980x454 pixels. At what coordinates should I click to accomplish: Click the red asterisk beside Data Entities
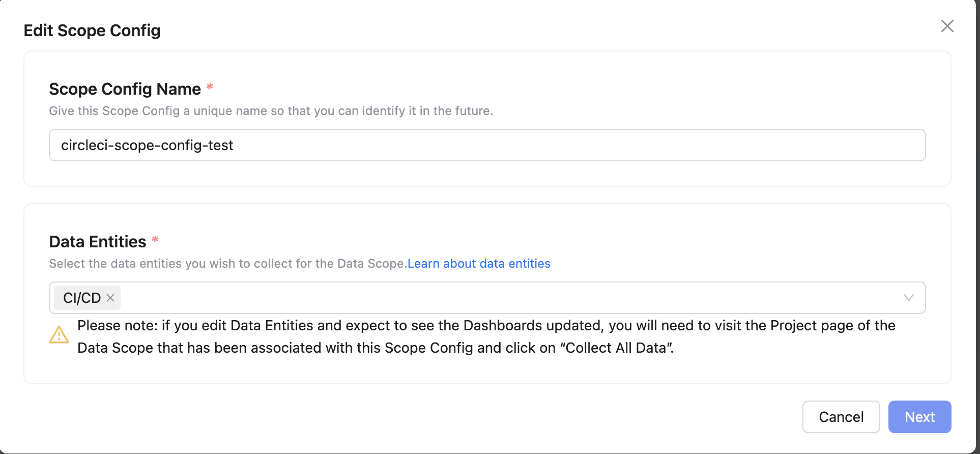[x=155, y=240]
